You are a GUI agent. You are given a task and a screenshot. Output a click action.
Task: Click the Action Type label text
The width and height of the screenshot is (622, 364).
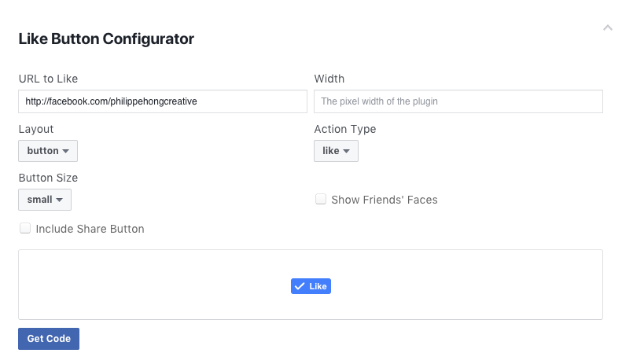point(345,129)
